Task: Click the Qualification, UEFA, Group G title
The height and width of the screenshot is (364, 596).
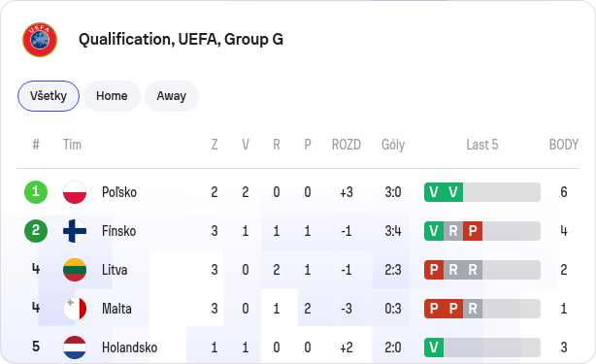Action: (181, 40)
